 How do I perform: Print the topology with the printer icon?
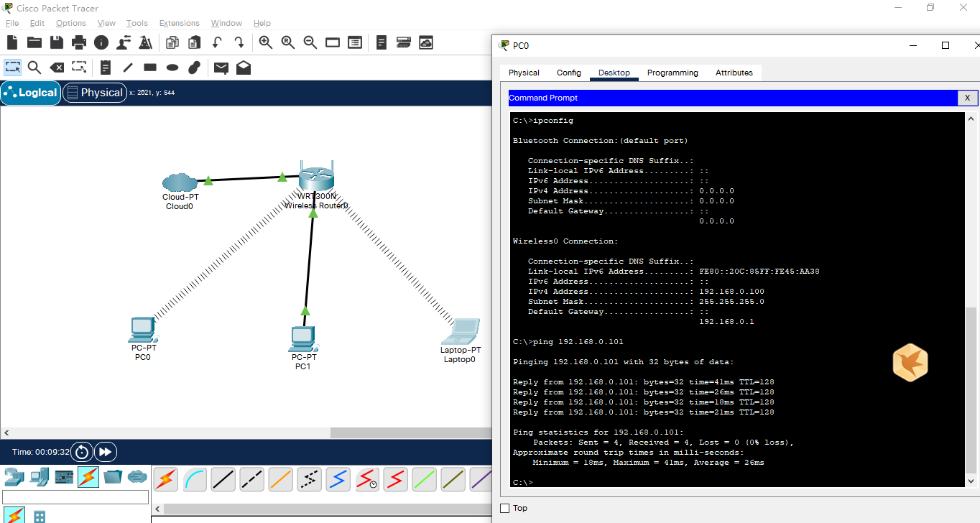click(x=79, y=42)
